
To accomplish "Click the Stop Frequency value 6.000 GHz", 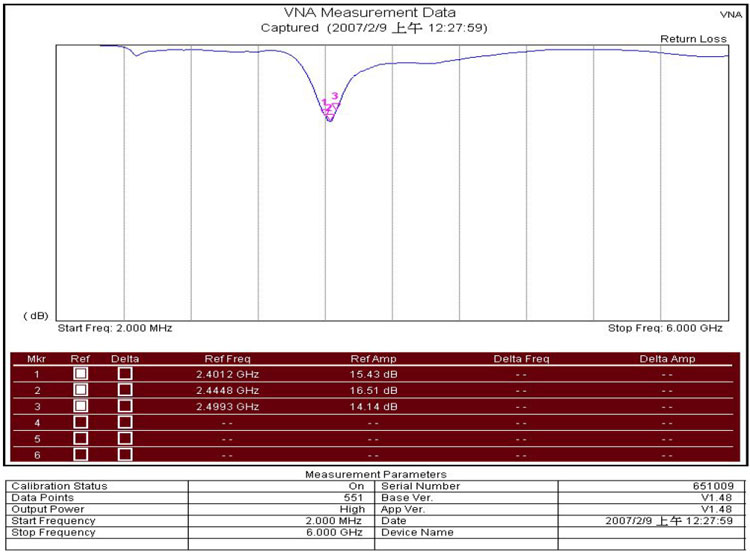I will (x=334, y=532).
